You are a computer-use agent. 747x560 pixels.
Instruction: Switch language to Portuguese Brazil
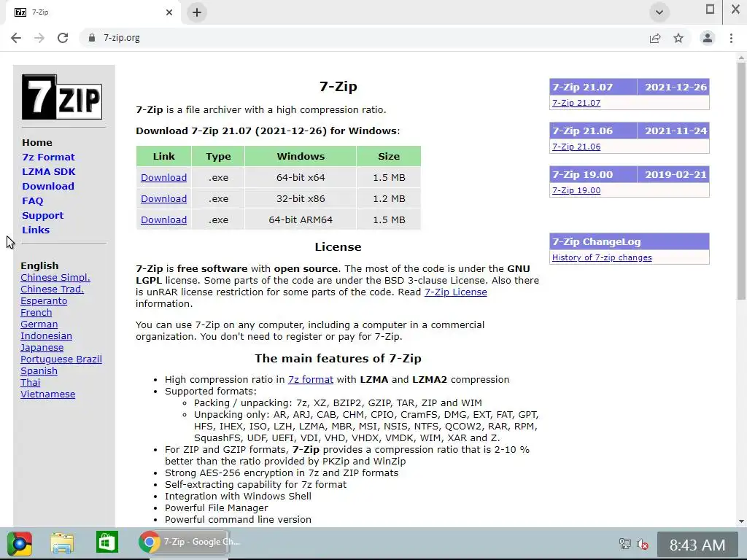click(x=61, y=359)
